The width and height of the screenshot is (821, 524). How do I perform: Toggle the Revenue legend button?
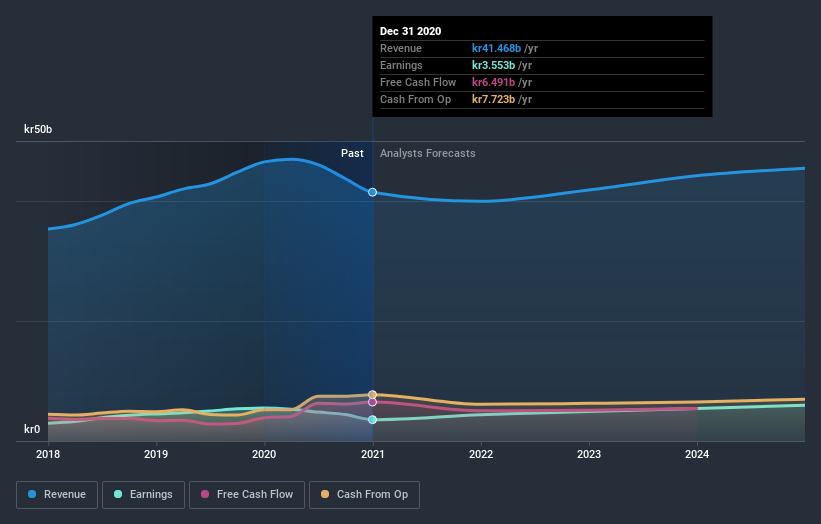57,495
